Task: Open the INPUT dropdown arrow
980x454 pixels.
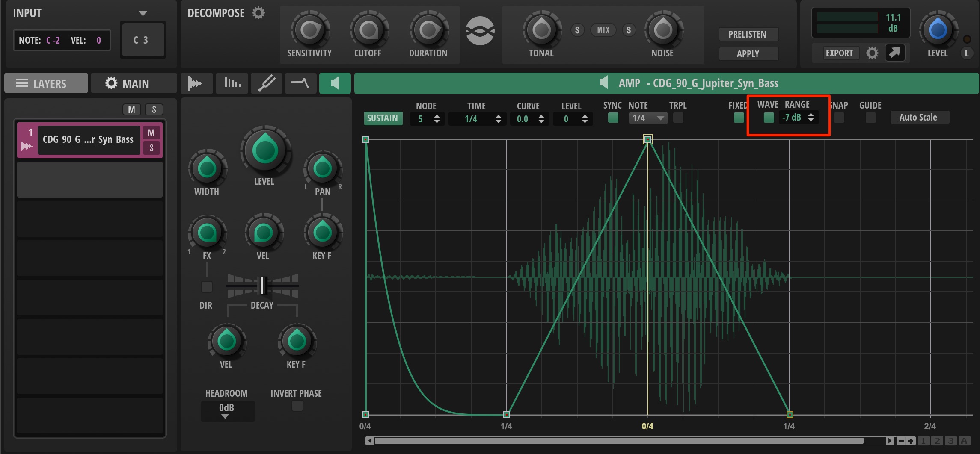Action: pyautogui.click(x=143, y=13)
